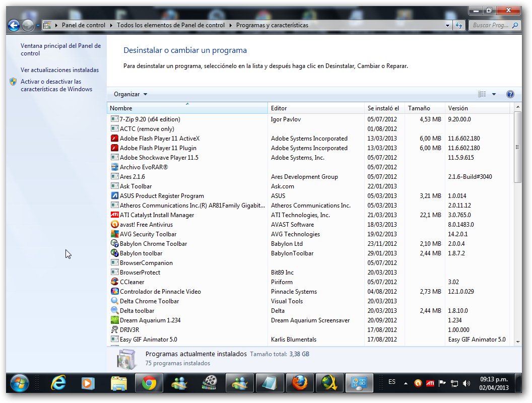Screen dimensions: 532x403
Task: Expand the arrow after Panel de control
Action: click(111, 25)
